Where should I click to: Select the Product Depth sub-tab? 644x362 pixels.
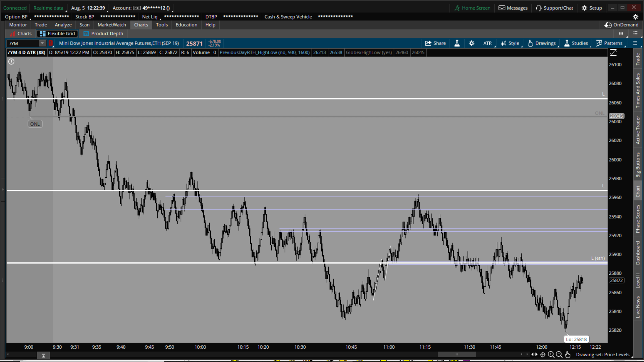coord(103,34)
